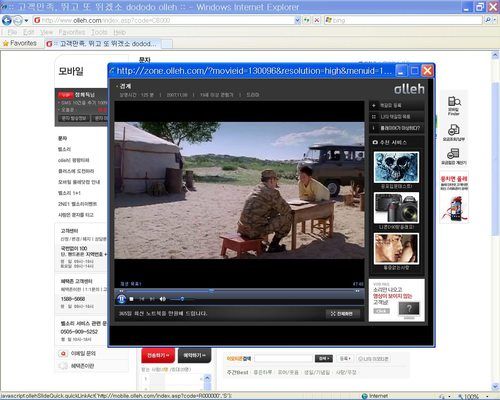This screenshot has height=400, width=500.
Task: Pause the video with the round blue button
Action: coord(121,299)
